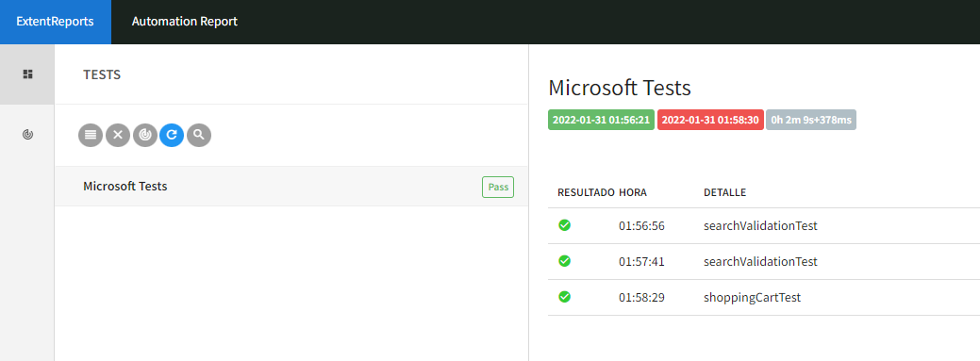Open the search tests magnifier icon

199,135
